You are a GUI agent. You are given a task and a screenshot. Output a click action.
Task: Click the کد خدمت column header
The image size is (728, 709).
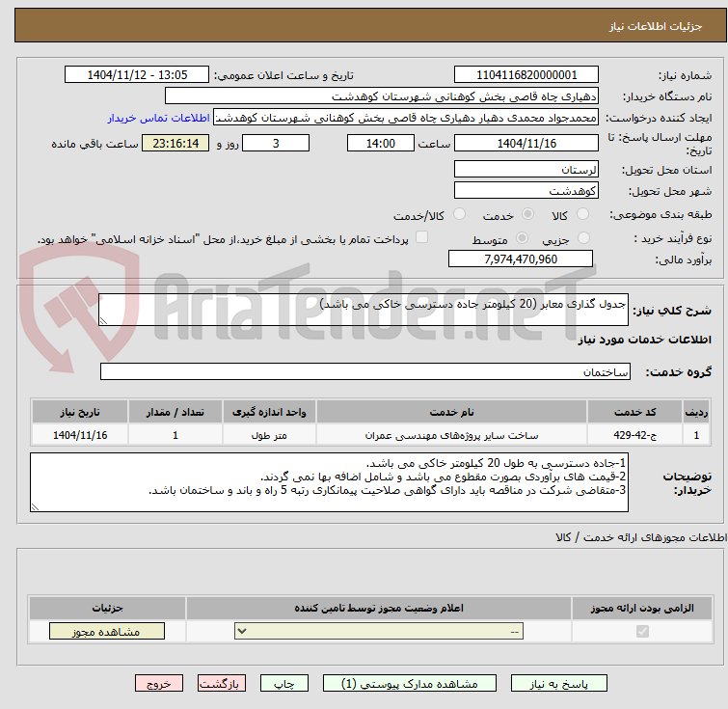634,412
